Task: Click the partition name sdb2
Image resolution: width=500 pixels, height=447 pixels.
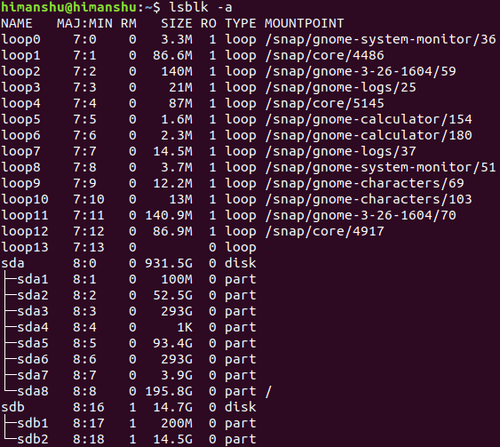Action: pyautogui.click(x=33, y=439)
